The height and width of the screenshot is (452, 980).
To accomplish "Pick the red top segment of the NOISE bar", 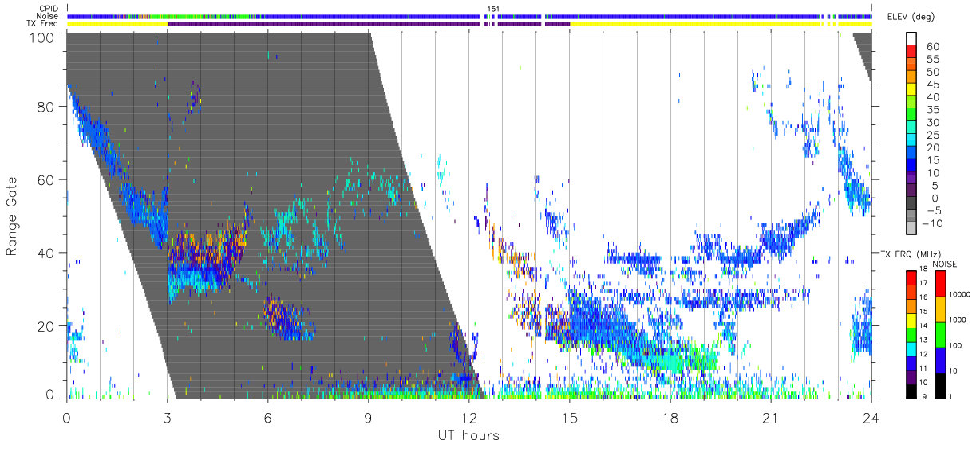I will pos(942,283).
